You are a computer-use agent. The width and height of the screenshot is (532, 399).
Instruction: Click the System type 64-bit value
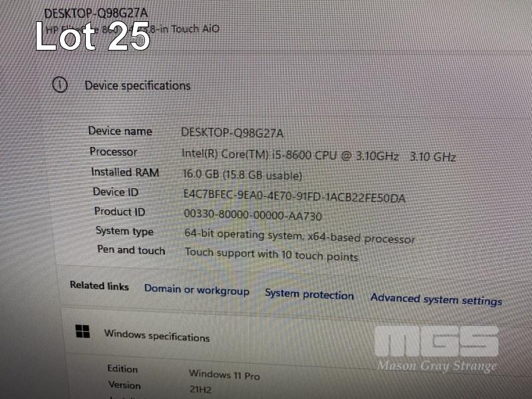point(300,236)
